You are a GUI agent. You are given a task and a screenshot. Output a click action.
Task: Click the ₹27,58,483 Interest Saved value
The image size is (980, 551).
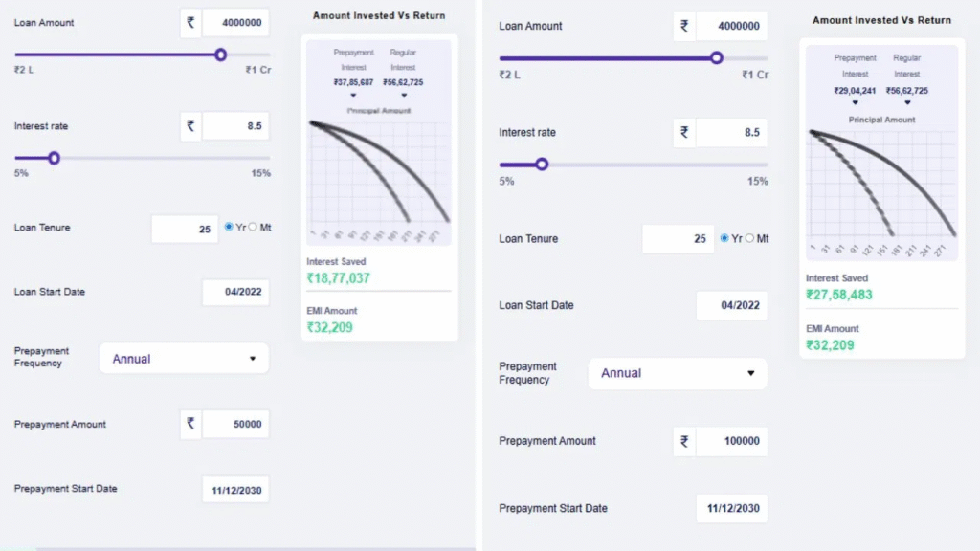pos(838,295)
